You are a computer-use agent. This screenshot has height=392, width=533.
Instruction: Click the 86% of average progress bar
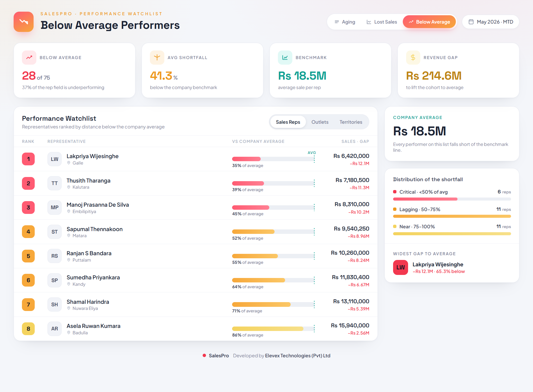click(x=273, y=329)
